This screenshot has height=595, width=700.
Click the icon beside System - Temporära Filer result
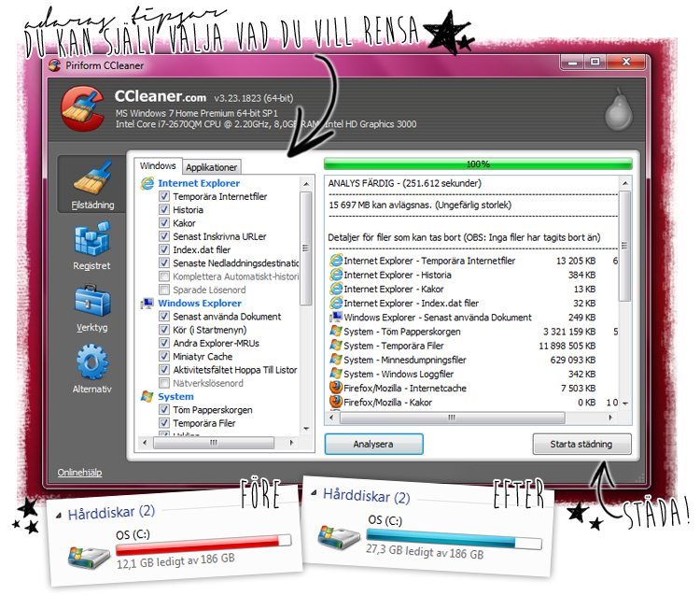(x=336, y=346)
